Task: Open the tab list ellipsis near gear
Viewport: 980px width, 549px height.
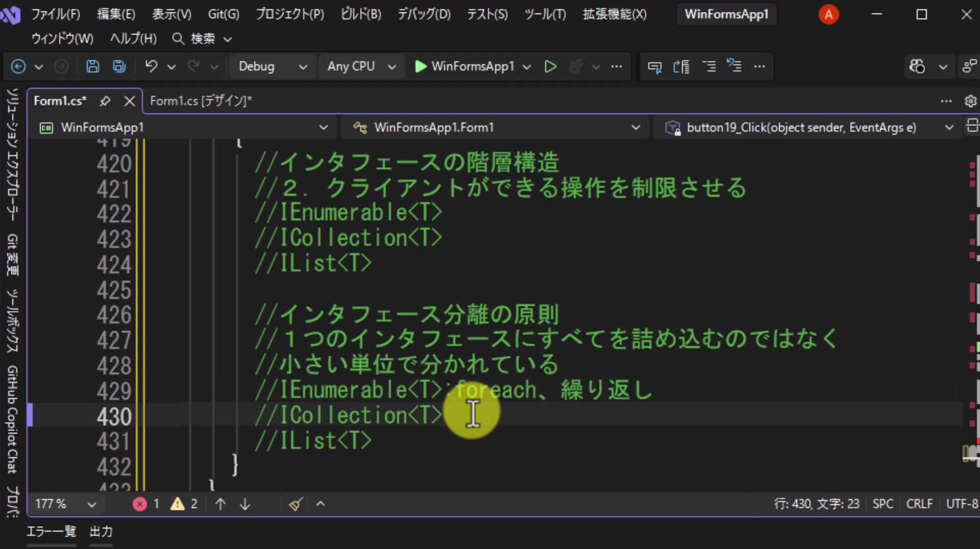Action: pos(946,101)
